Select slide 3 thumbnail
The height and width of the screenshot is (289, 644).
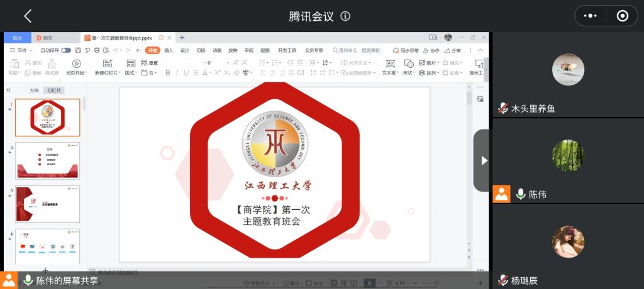click(x=48, y=204)
